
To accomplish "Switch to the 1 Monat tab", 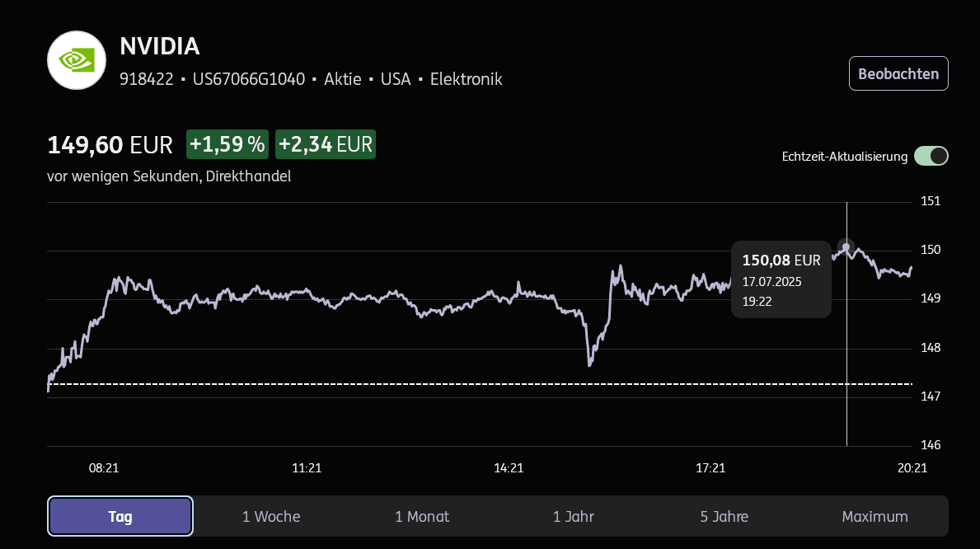I will pos(422,517).
